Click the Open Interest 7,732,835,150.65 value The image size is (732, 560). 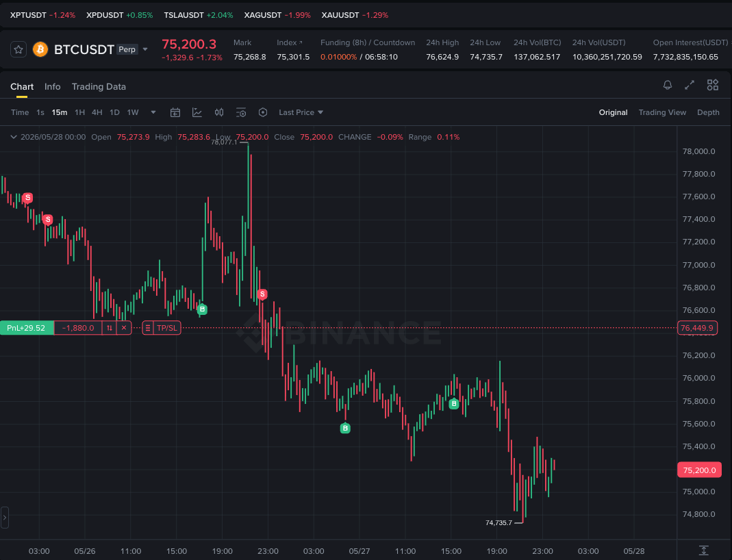pos(685,57)
